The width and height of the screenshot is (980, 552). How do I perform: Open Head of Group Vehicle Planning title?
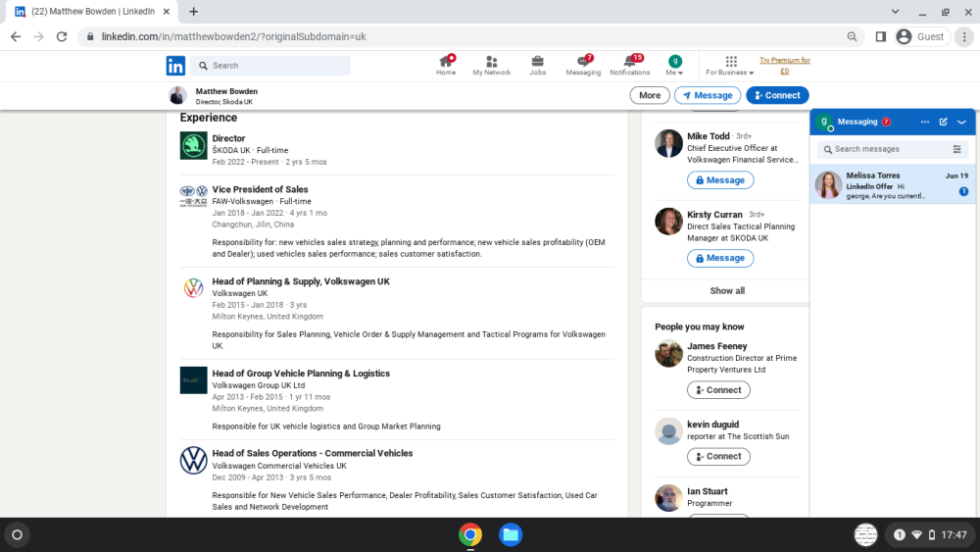tap(301, 374)
